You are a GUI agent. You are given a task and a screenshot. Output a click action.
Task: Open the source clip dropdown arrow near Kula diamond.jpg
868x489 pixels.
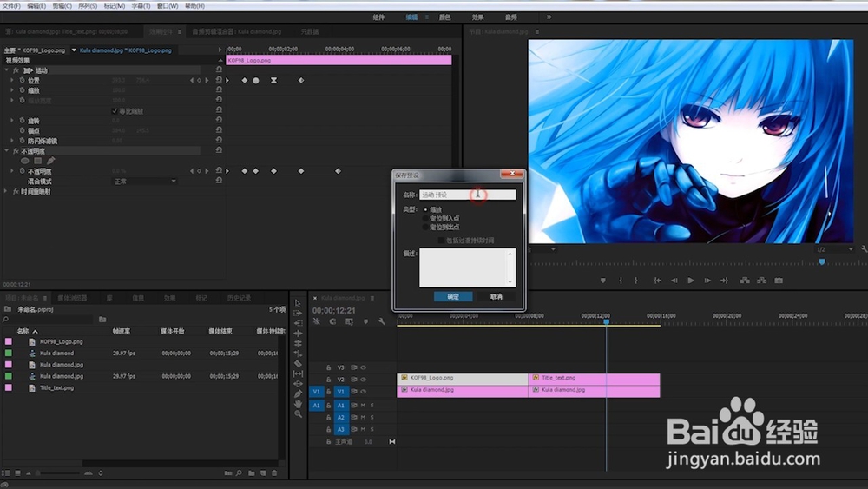coord(74,50)
